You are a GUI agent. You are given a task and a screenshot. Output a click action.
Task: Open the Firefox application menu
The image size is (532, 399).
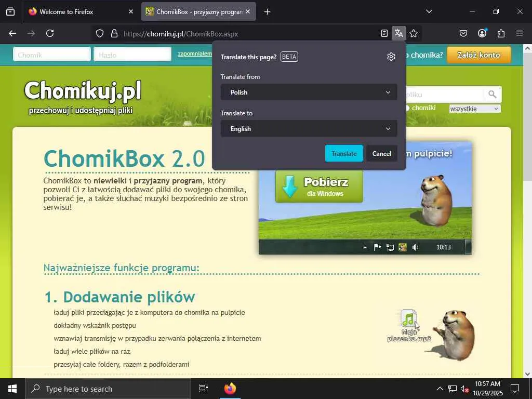click(x=520, y=33)
